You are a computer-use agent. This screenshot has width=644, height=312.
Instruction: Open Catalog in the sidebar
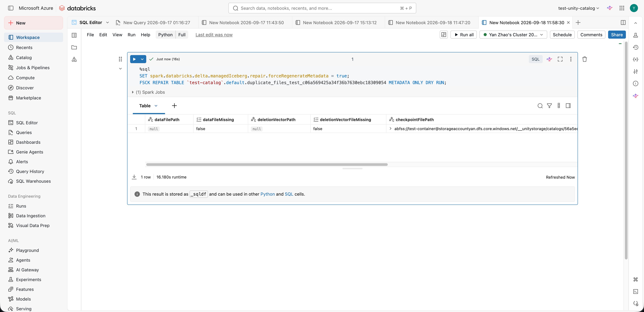click(34, 57)
